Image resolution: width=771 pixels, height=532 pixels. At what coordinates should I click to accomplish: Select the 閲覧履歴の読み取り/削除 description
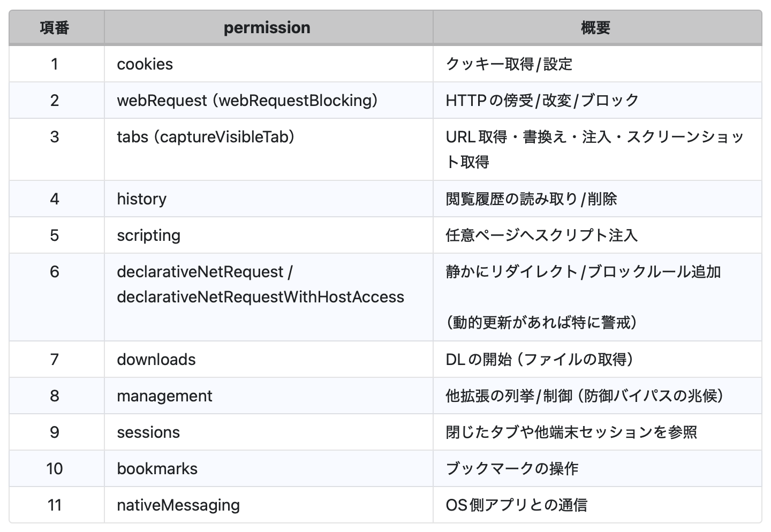531,199
